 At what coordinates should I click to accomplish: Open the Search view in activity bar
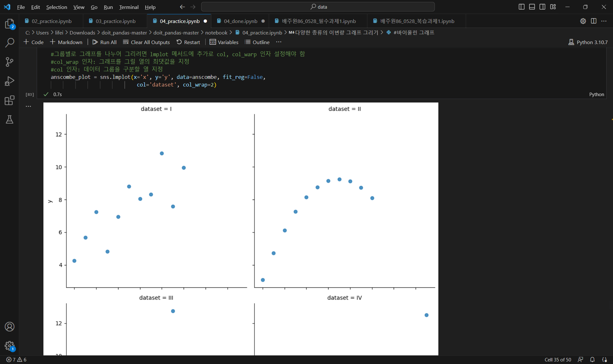click(x=10, y=42)
